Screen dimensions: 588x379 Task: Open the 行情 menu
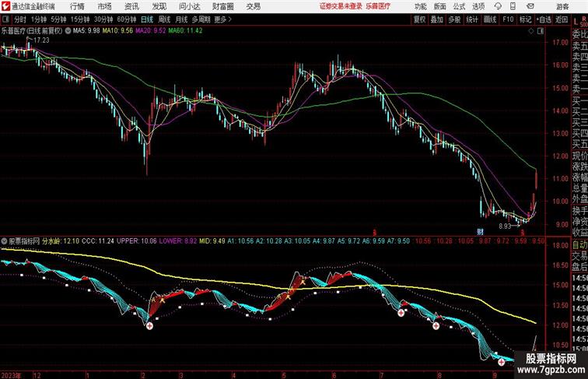(77, 6)
